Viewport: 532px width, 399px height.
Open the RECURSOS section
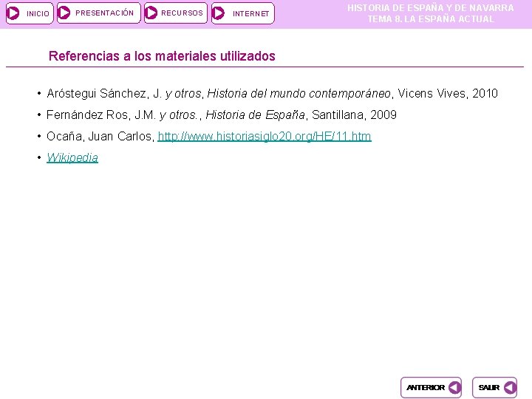176,13
